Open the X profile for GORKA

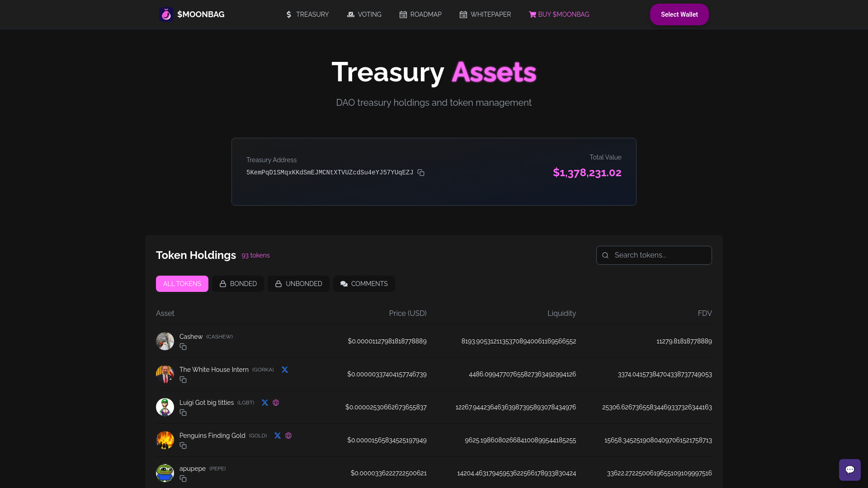(x=285, y=370)
